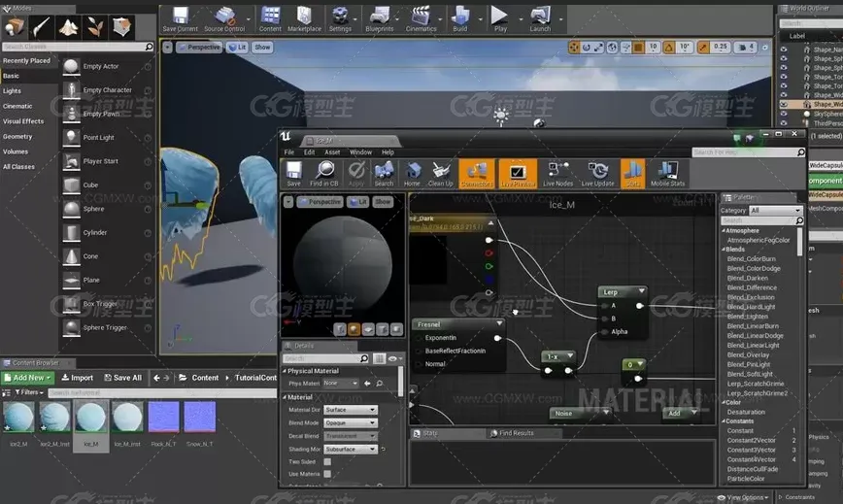
Task: Toggle Live Update in material editor
Action: [x=598, y=174]
